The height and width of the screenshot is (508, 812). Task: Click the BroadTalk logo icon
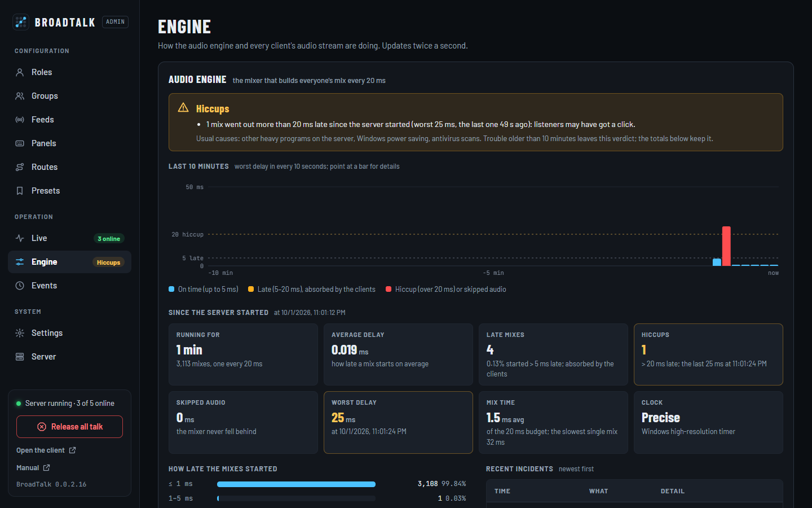[x=21, y=22]
